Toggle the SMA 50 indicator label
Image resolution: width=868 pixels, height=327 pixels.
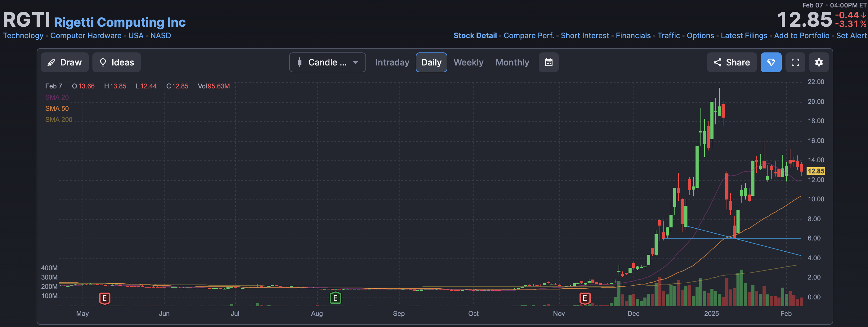pyautogui.click(x=57, y=108)
